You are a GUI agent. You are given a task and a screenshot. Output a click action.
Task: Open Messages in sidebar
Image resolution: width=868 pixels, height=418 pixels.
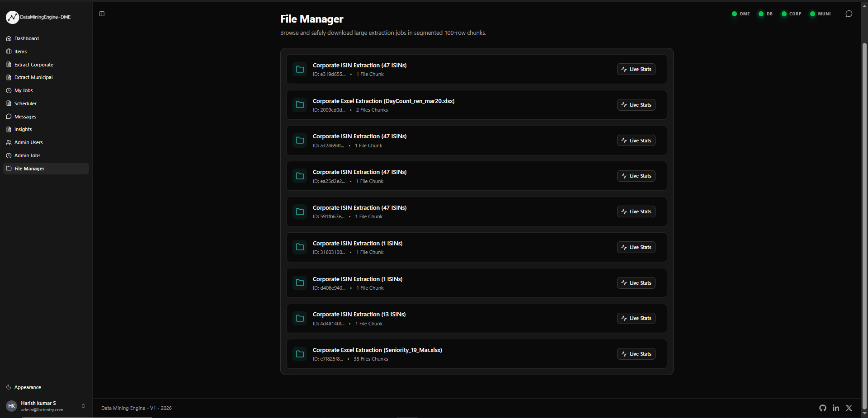46,117
